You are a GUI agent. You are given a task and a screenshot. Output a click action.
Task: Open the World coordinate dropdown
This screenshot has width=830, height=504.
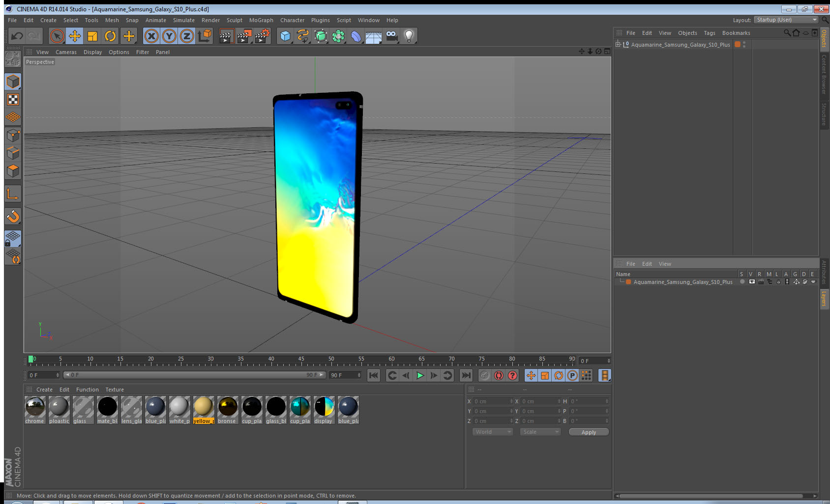493,432
